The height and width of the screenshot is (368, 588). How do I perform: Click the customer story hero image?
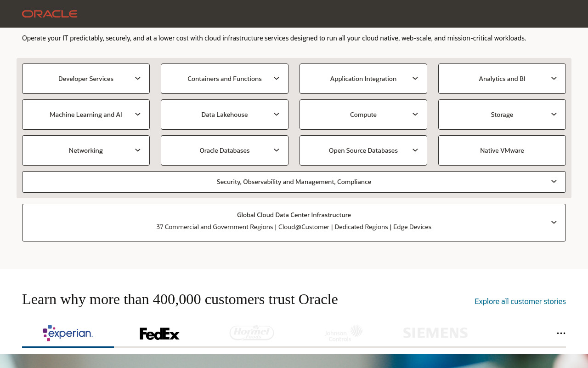click(x=294, y=361)
